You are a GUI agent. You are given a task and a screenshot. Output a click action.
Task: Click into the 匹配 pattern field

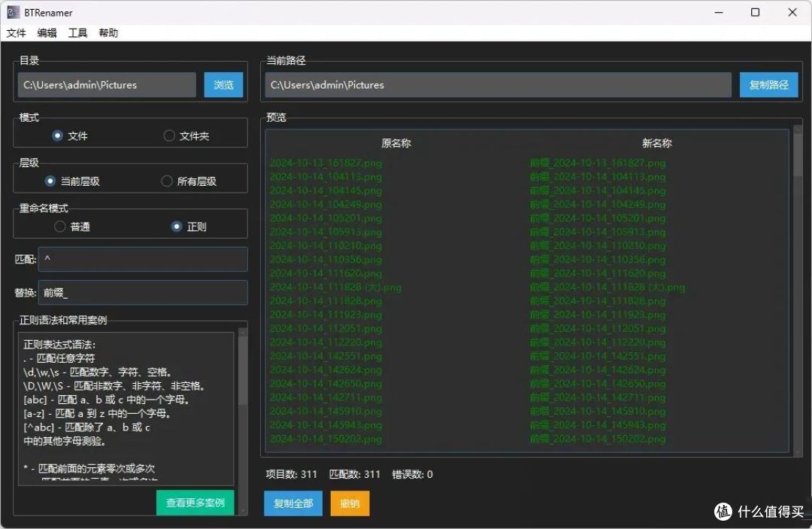tap(143, 259)
